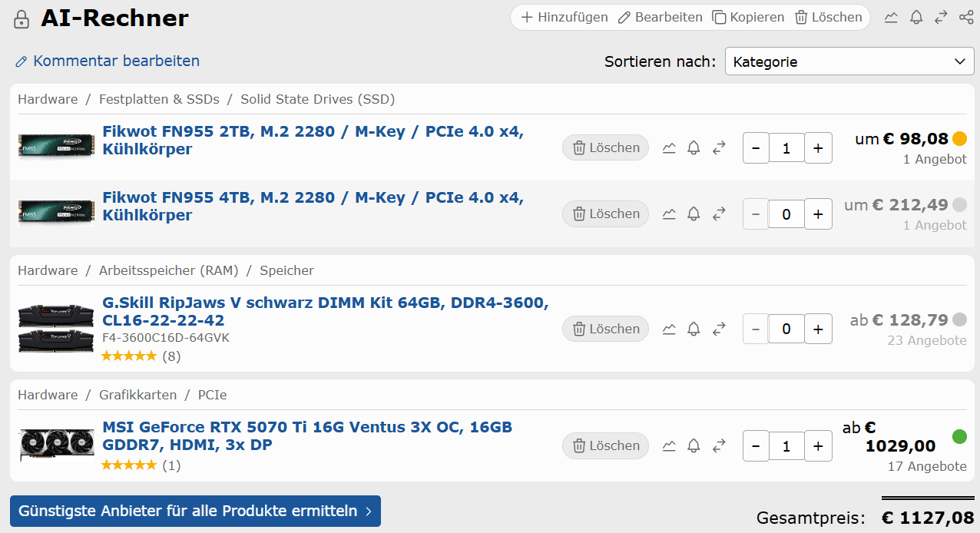This screenshot has height=533, width=980.
Task: Open Fikwot FN955 4TB product link
Action: coord(313,207)
